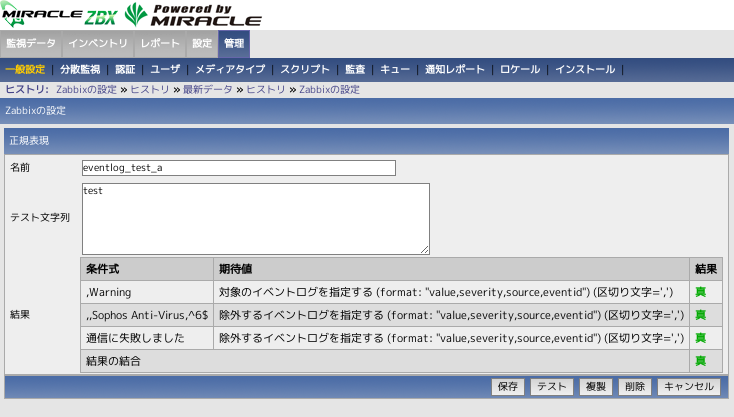734x417 pixels.
Task: Open the ユーザ submenu
Action: (x=165, y=70)
